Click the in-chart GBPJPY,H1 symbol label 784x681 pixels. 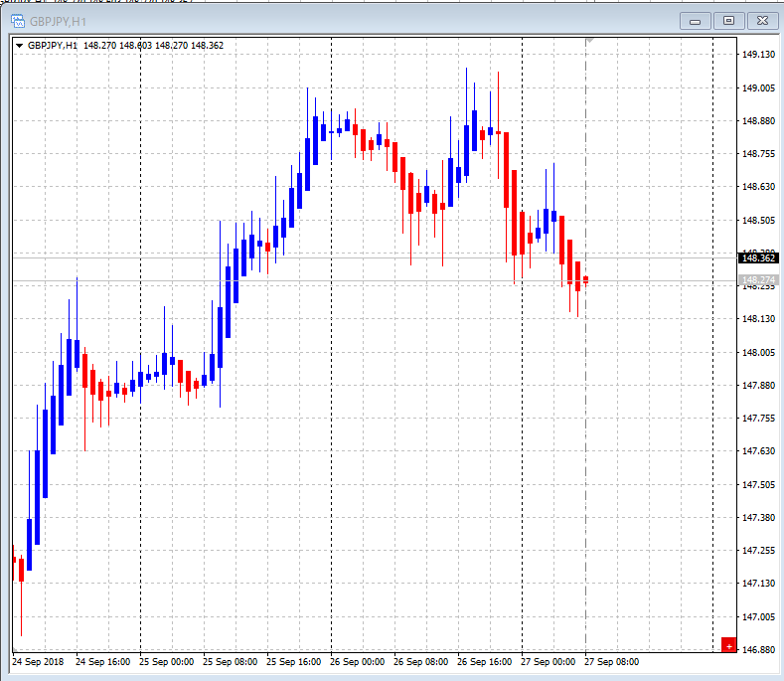pyautogui.click(x=53, y=46)
